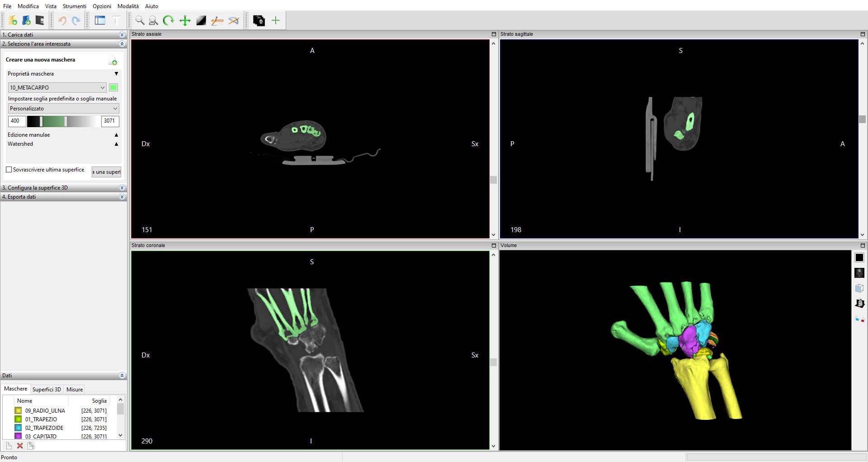Screen dimensions: 868x462
Task: Click the slice scroll stack icon
Action: click(259, 20)
